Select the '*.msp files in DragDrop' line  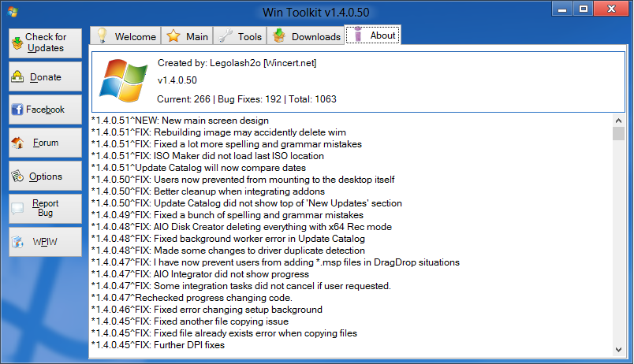coord(276,262)
